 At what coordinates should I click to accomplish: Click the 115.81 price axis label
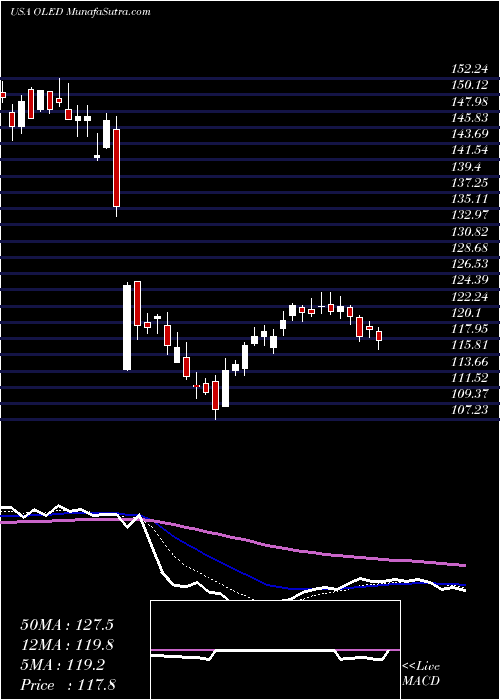coord(470,345)
